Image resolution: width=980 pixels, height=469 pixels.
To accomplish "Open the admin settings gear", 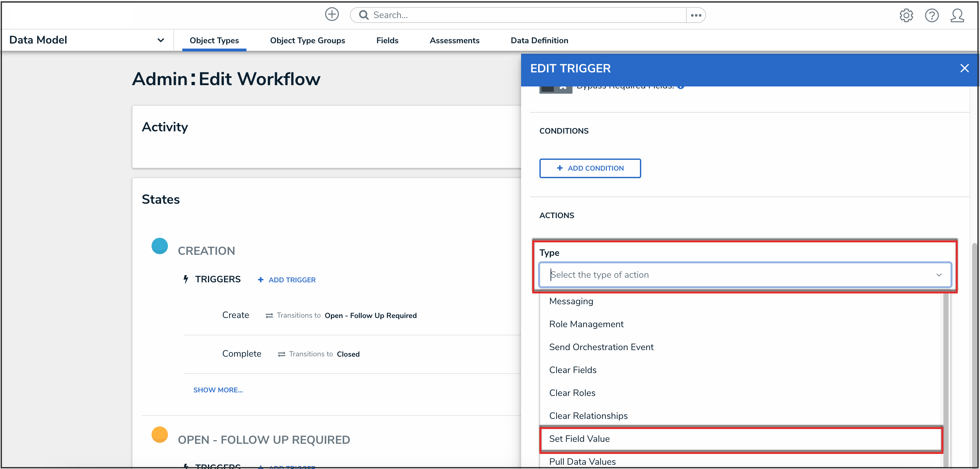I will 906,15.
